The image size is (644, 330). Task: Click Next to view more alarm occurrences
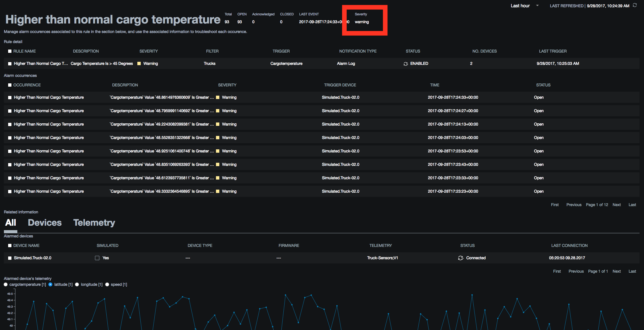[x=617, y=204]
